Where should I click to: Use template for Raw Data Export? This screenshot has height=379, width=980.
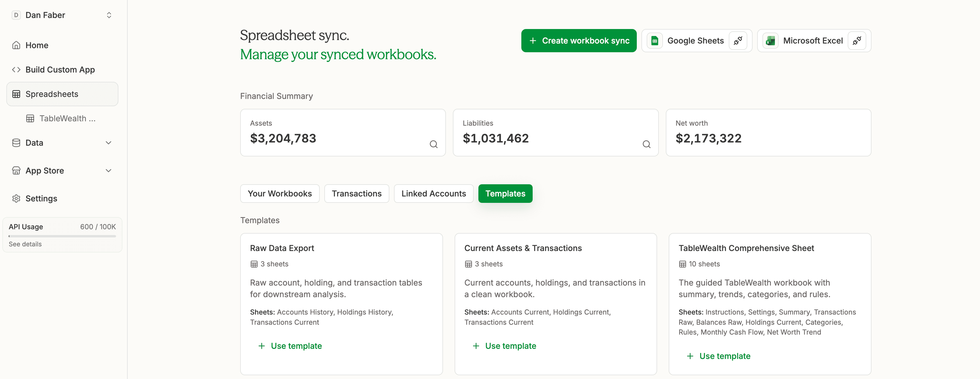pyautogui.click(x=290, y=346)
